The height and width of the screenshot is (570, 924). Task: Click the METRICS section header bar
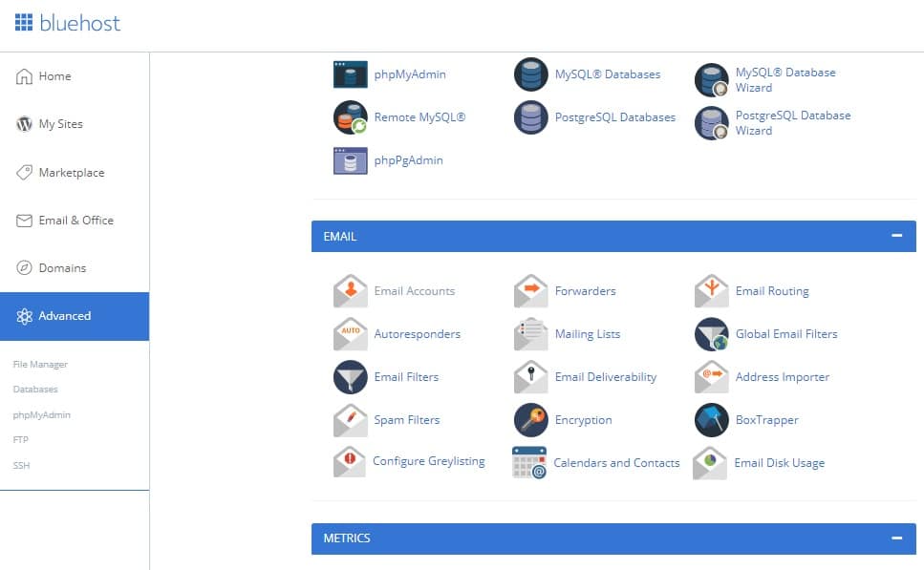tap(613, 538)
